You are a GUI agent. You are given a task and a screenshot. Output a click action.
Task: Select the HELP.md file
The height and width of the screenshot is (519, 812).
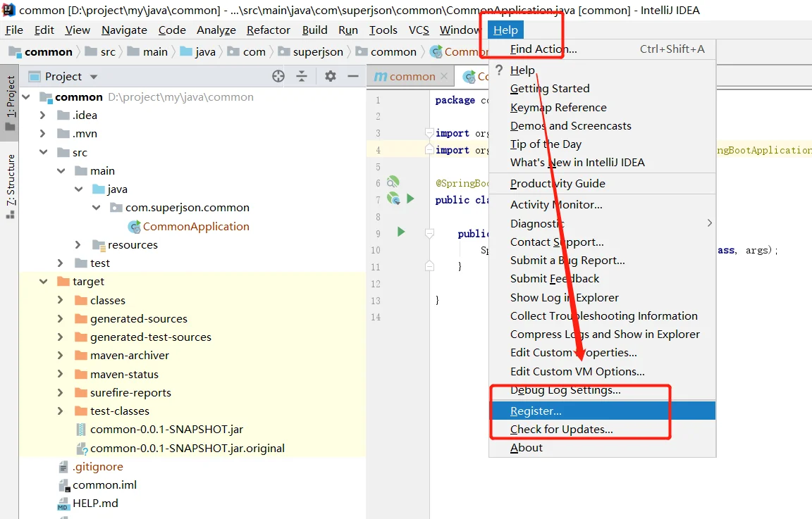coord(88,503)
